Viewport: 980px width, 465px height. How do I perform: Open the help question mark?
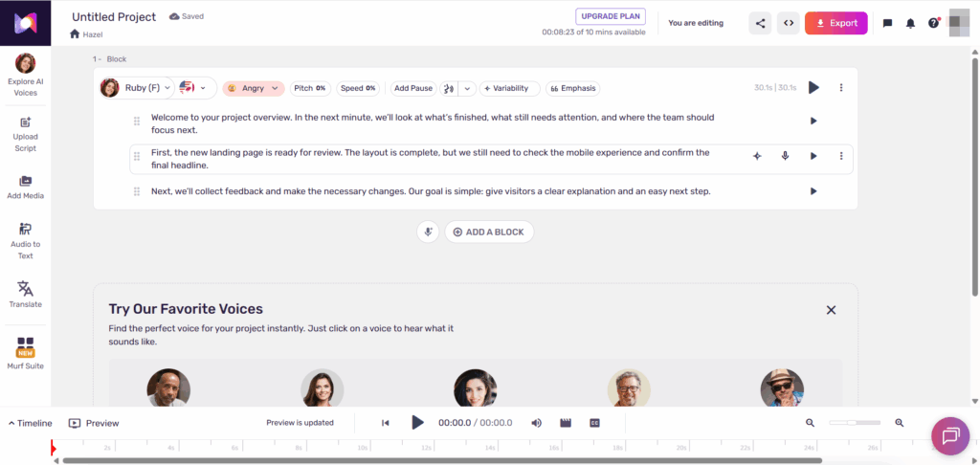pos(934,23)
